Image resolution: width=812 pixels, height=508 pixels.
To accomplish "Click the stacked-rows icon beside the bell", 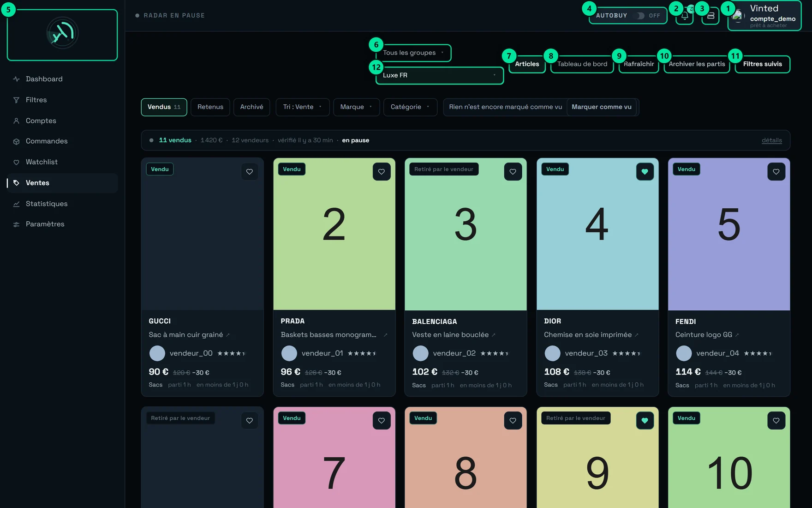I will pyautogui.click(x=710, y=16).
